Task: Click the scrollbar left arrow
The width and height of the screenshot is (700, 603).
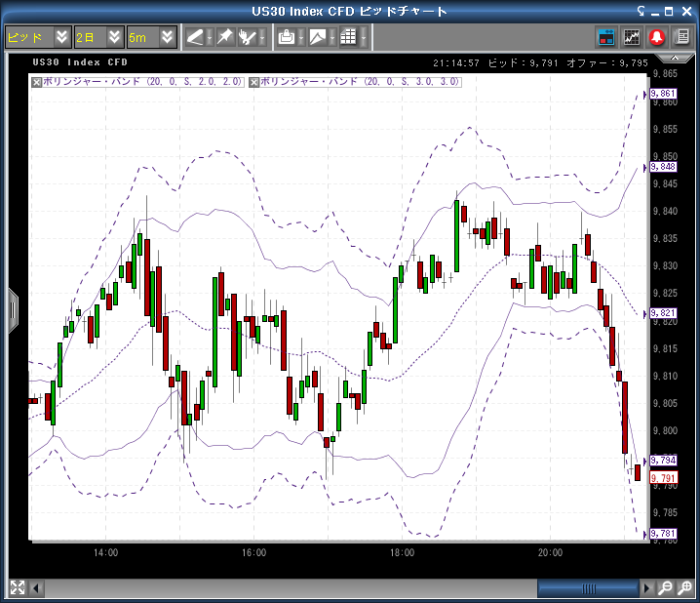Action: pyautogui.click(x=38, y=588)
